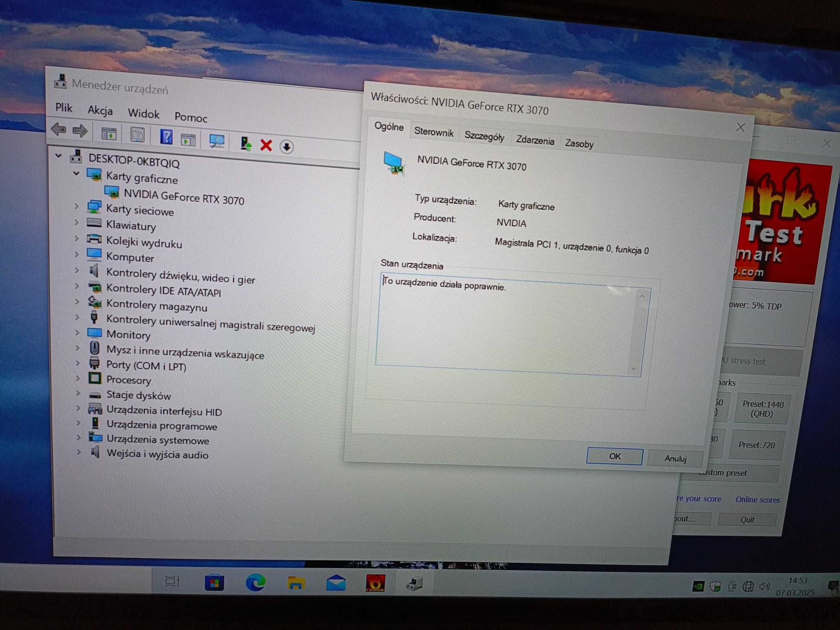Screen dimensions: 840x630
Task: Click the device status scrollbar down arrow
Action: tap(634, 369)
